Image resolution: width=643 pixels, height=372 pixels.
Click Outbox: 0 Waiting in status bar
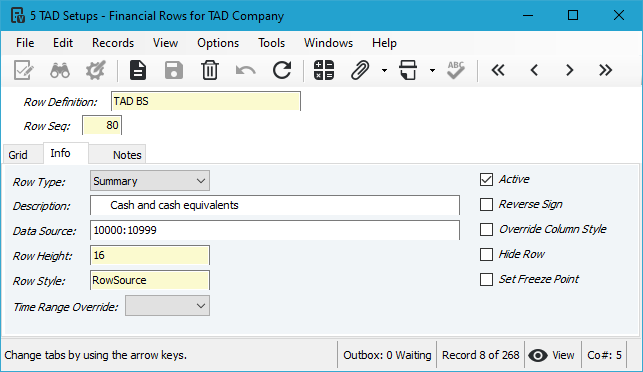(387, 355)
